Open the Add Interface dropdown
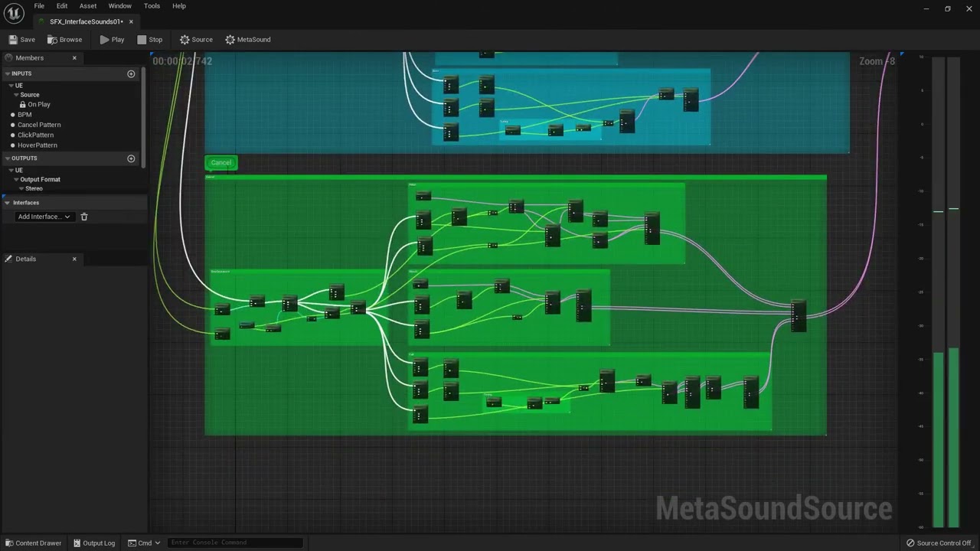980x551 pixels. [44, 217]
